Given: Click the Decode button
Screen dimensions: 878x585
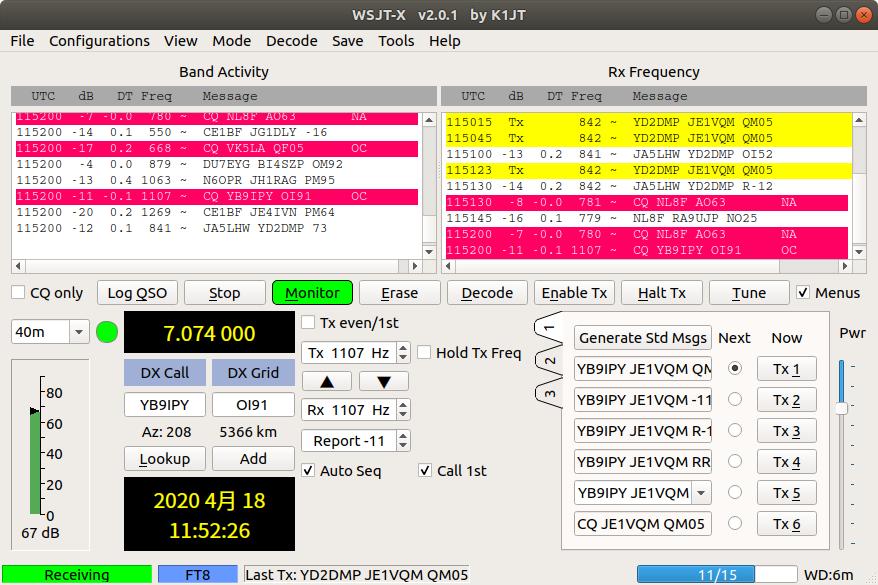Looking at the screenshot, I should tap(487, 293).
